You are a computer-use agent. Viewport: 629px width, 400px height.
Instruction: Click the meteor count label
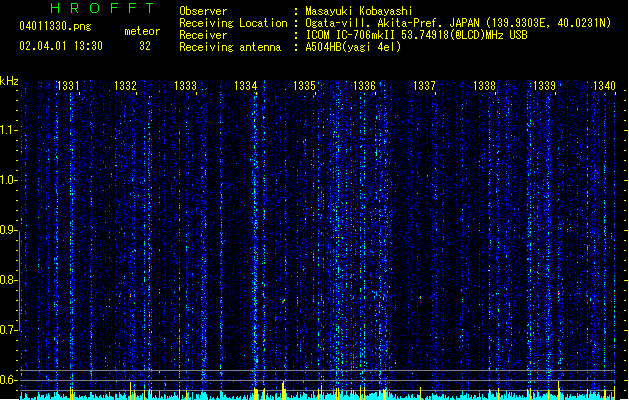click(x=142, y=31)
